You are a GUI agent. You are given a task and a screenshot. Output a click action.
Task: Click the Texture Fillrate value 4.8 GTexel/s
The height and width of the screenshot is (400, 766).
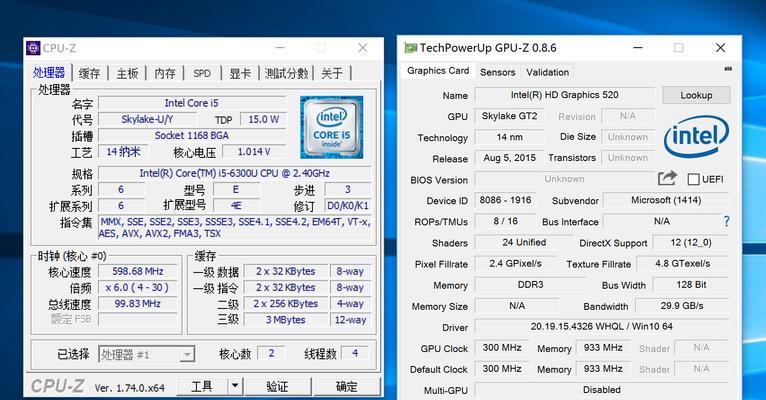[682, 264]
